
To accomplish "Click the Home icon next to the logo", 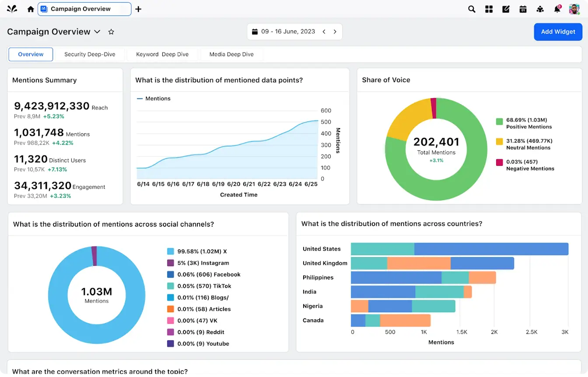I will click(x=30, y=9).
